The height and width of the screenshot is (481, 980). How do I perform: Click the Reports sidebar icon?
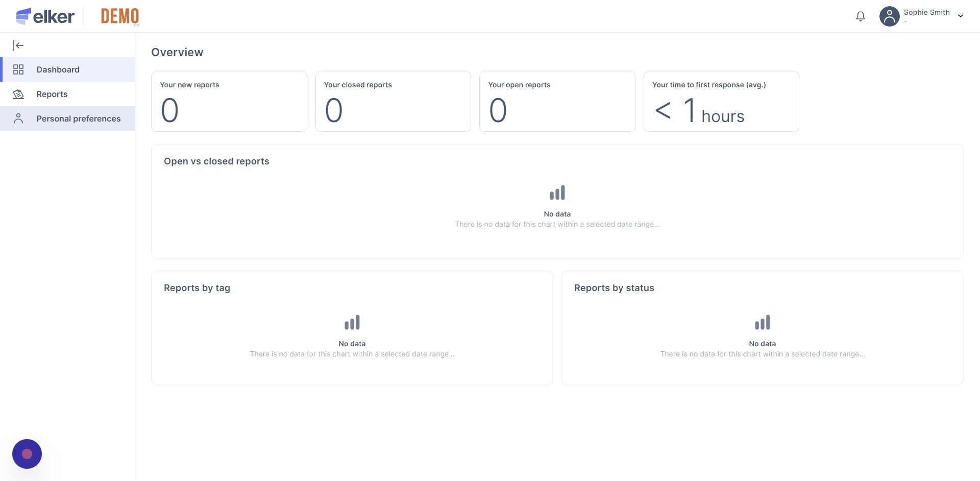pyautogui.click(x=18, y=94)
